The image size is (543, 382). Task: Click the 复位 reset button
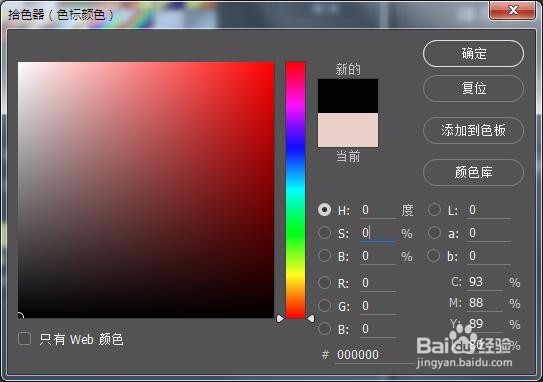click(473, 88)
